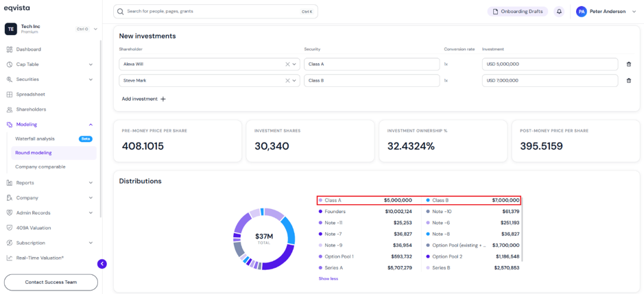Click the Company sidebar icon

[x=10, y=198]
